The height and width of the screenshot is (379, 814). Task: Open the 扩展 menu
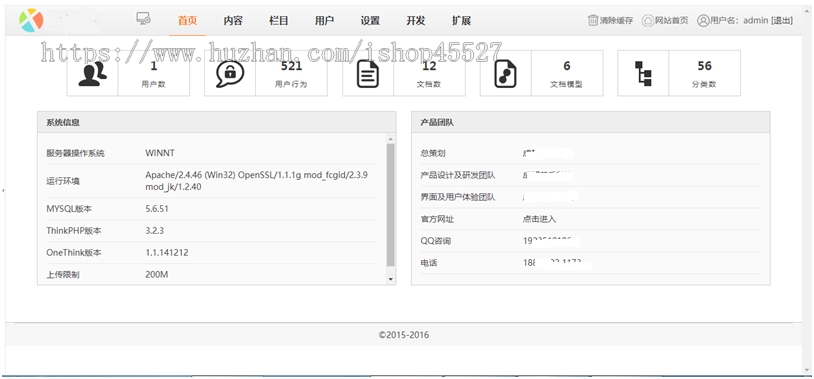[462, 21]
